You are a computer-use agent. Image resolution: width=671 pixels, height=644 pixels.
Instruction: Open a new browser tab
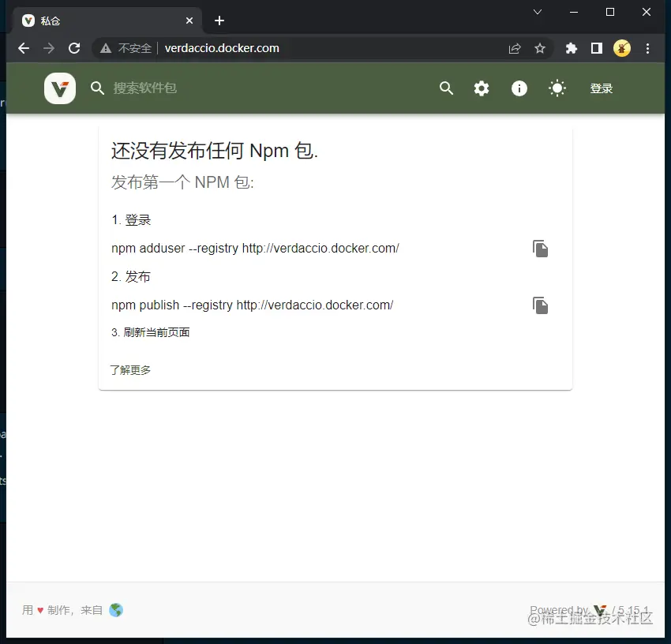(x=219, y=21)
